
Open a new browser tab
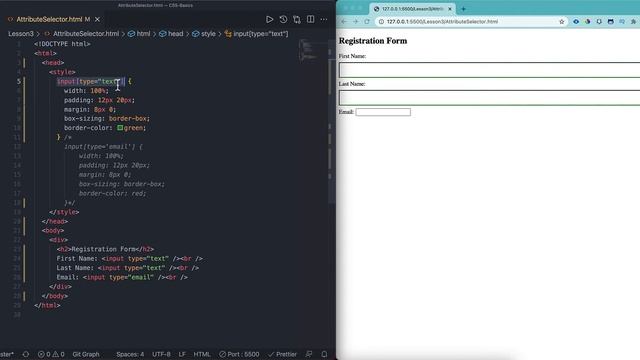(463, 9)
